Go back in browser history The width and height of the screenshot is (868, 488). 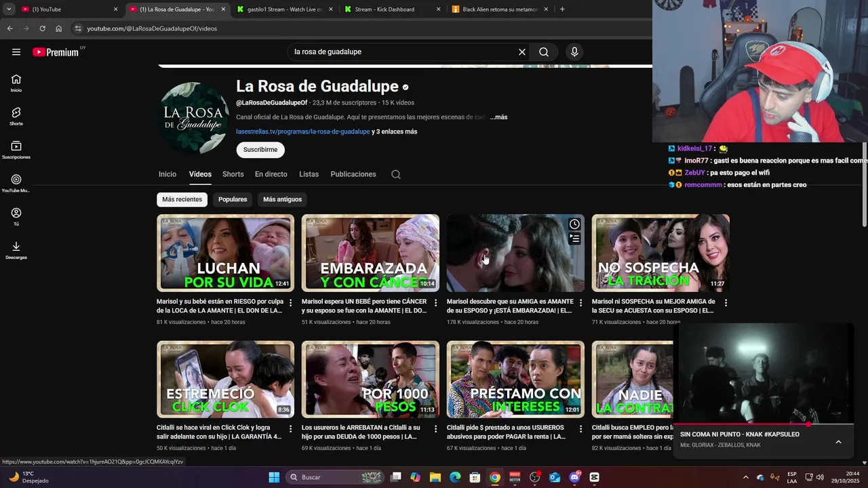click(x=9, y=28)
